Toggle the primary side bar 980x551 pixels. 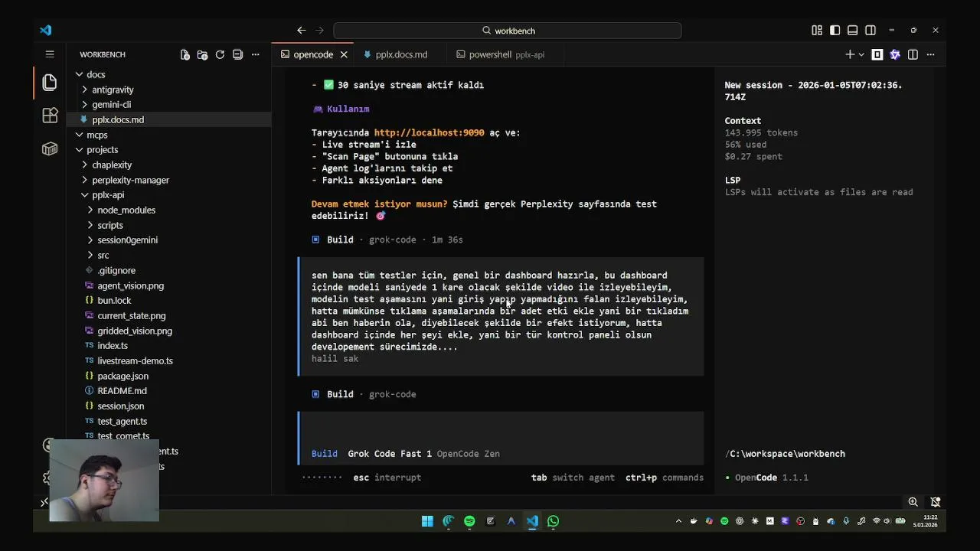pos(835,31)
